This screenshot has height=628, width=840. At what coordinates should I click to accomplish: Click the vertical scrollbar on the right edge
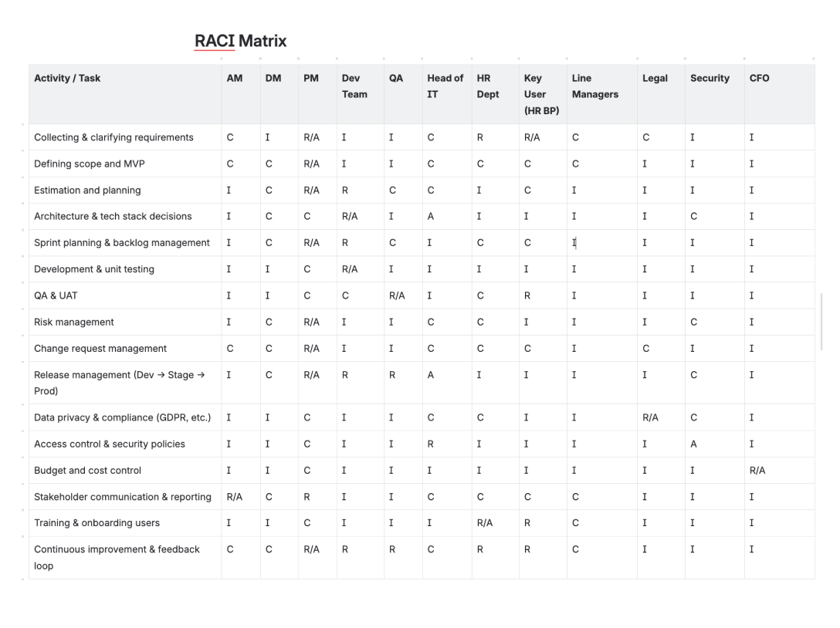point(821,320)
